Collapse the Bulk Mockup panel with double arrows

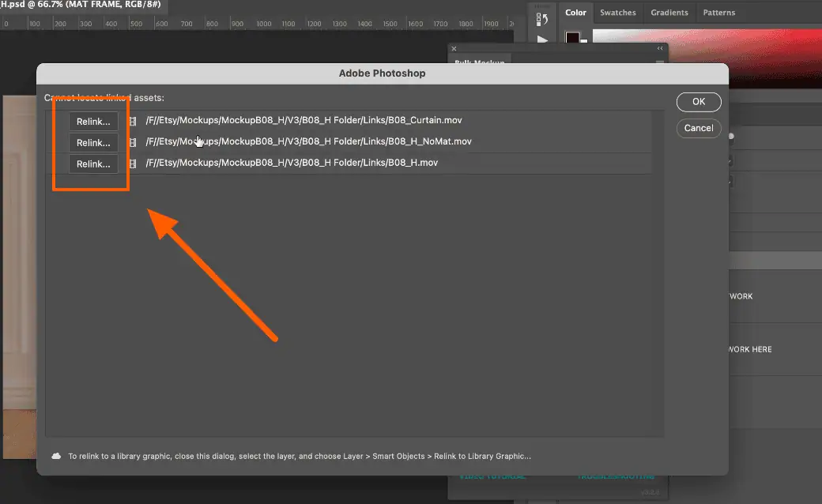(660, 49)
